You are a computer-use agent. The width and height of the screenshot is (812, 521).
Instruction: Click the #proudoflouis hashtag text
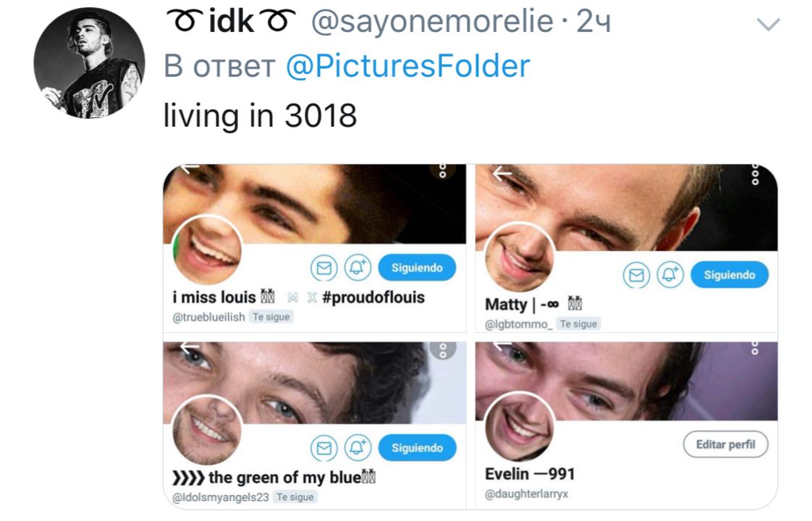[x=373, y=298]
